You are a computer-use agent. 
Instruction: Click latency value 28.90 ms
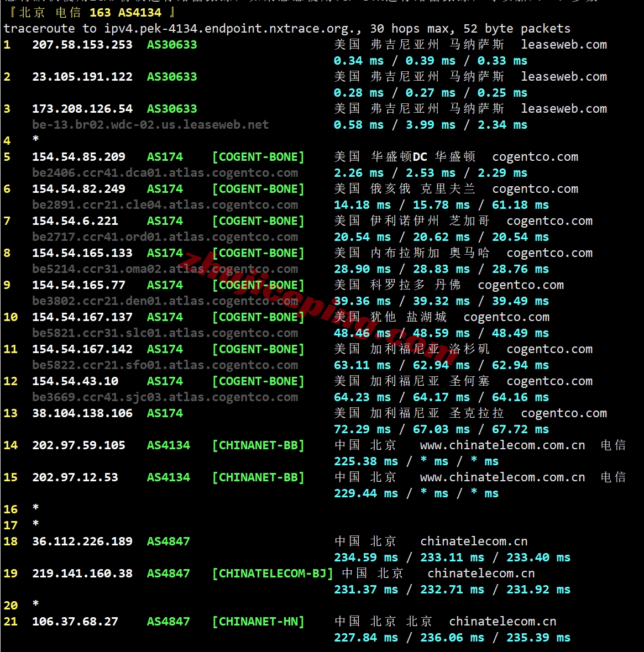coord(362,269)
